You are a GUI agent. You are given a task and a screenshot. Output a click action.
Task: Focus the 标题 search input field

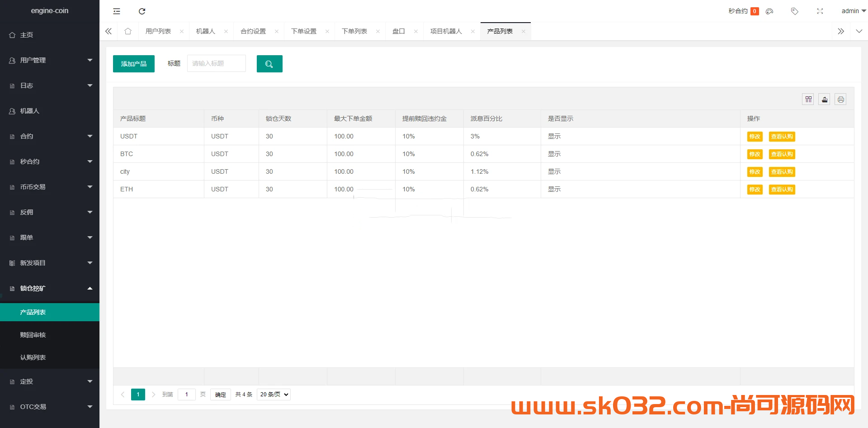[217, 63]
